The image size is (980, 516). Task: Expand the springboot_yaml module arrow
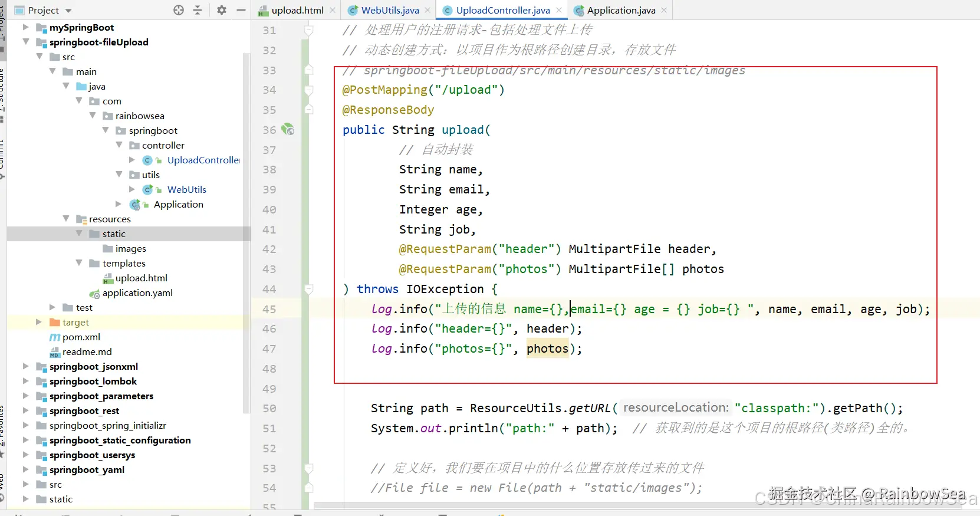click(25, 469)
